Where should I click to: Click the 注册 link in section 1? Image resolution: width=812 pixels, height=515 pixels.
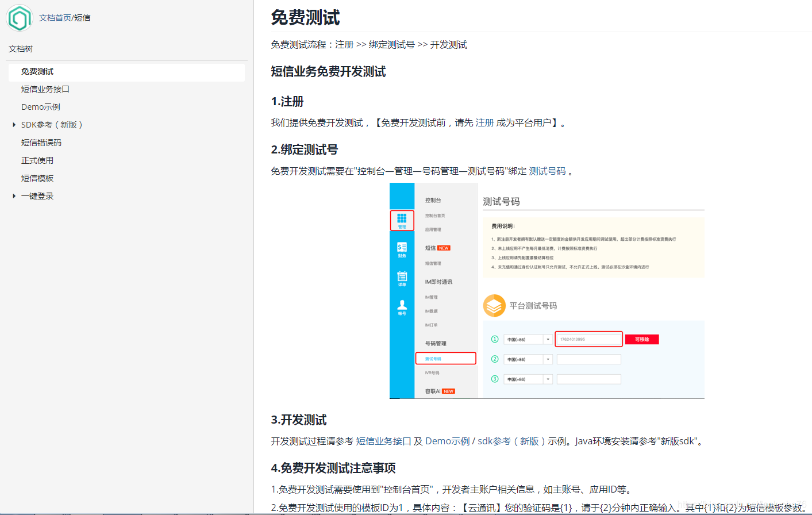(484, 122)
